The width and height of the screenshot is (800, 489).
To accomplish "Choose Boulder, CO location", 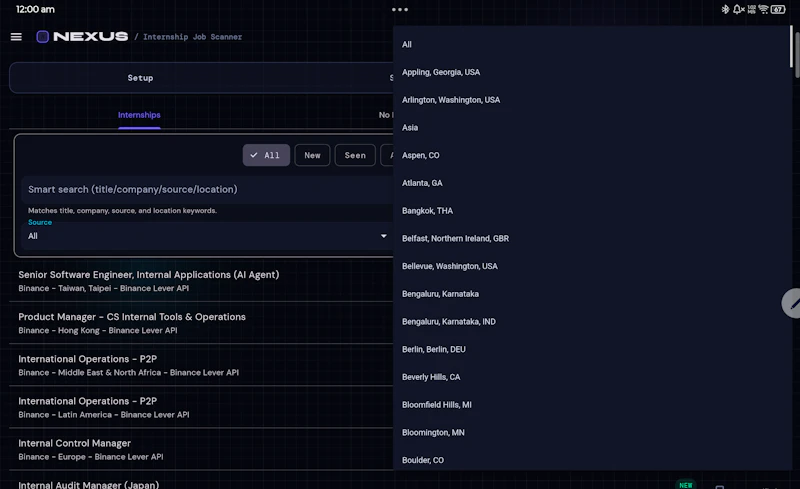I will 592,460.
